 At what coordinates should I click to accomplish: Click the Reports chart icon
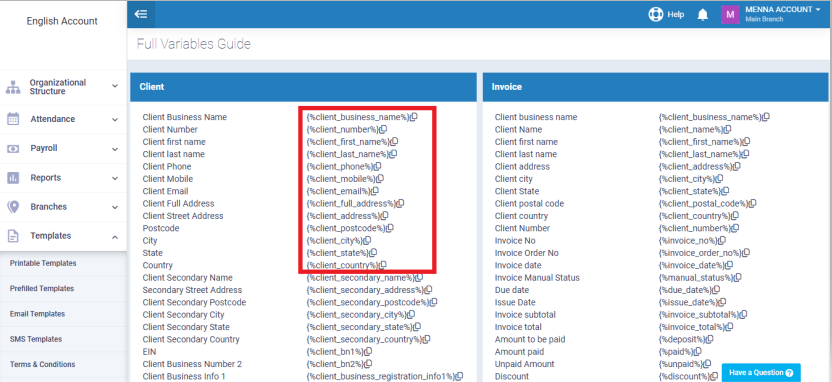(x=13, y=178)
